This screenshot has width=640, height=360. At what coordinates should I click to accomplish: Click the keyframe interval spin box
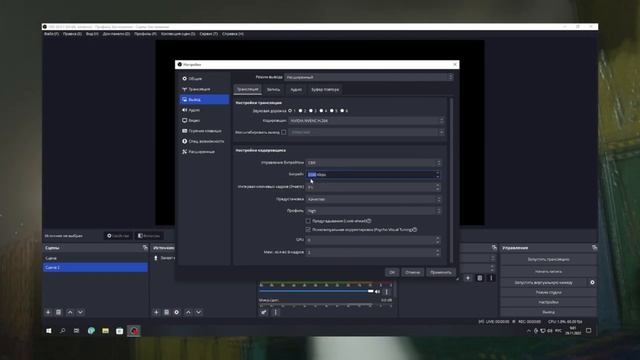click(x=373, y=187)
